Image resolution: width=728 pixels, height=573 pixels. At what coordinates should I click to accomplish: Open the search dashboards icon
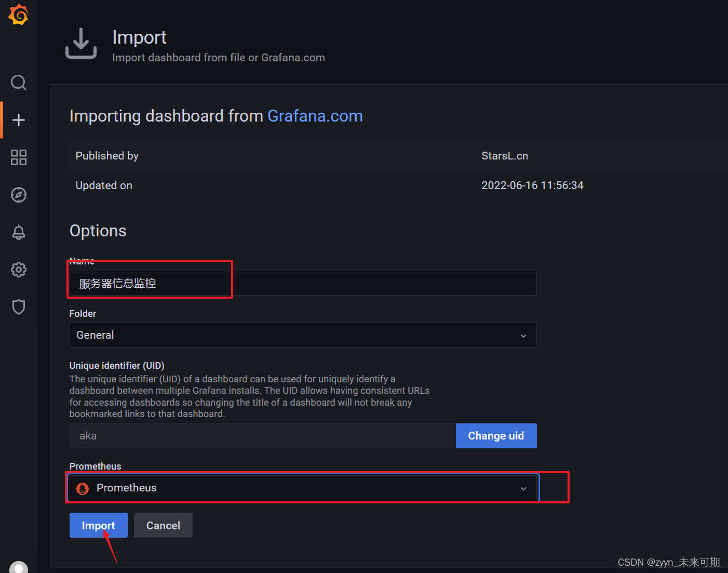(19, 83)
